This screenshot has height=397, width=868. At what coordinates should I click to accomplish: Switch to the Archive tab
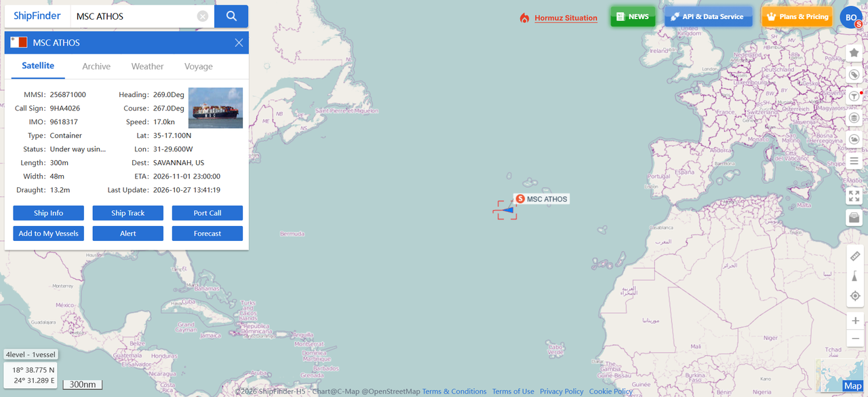(96, 67)
